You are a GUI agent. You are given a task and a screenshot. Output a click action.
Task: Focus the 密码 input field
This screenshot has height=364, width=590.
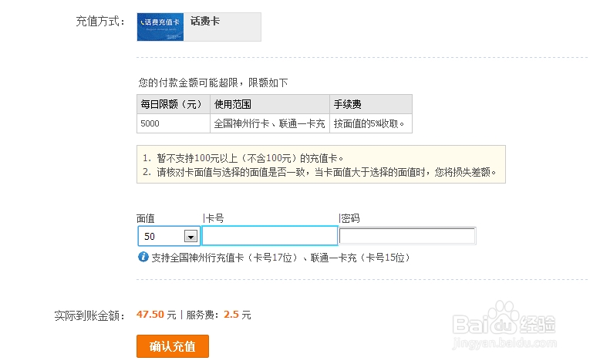pos(406,237)
